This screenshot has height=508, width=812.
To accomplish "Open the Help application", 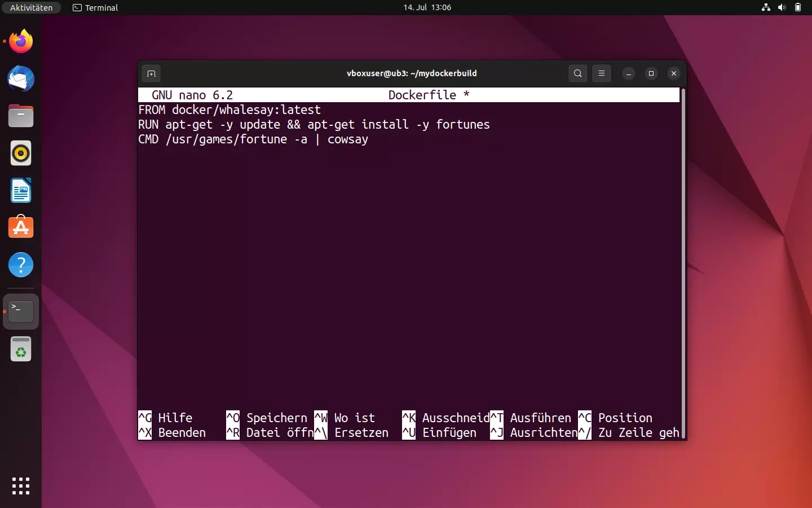I will point(20,265).
